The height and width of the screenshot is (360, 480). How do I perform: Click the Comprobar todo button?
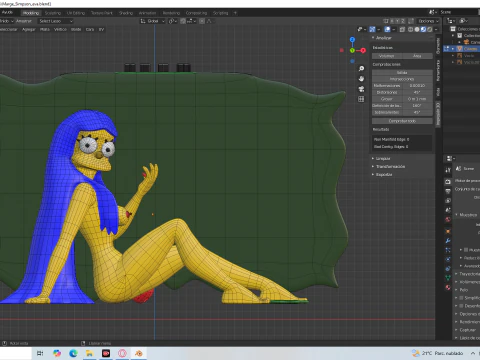click(x=402, y=121)
